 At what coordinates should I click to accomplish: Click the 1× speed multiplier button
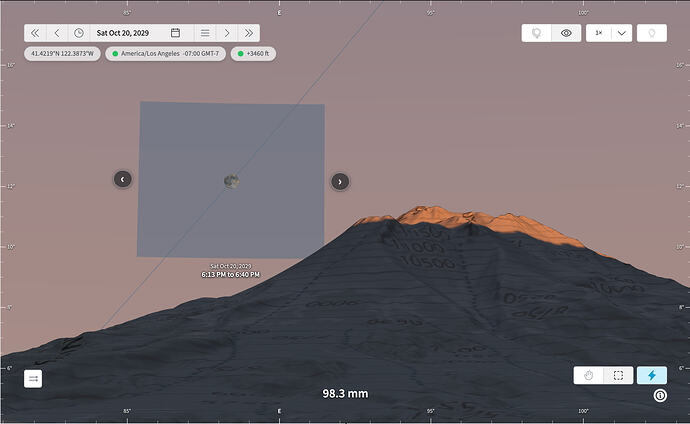[598, 33]
